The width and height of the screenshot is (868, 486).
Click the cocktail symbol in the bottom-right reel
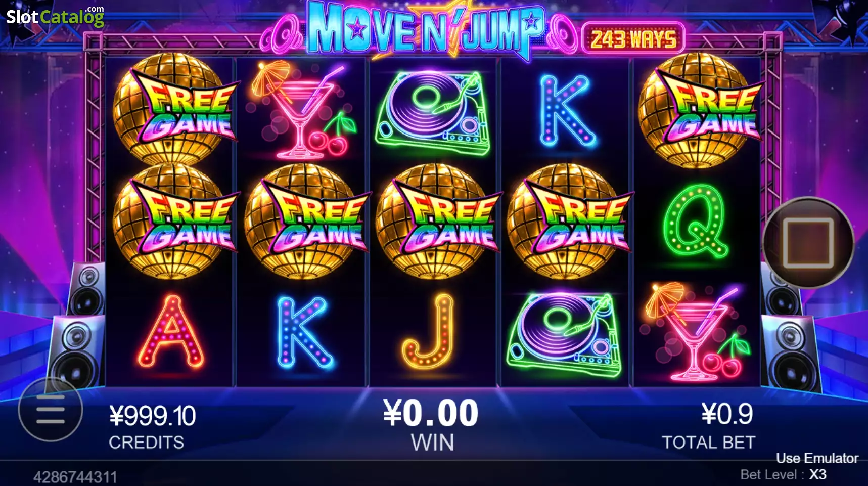697,333
